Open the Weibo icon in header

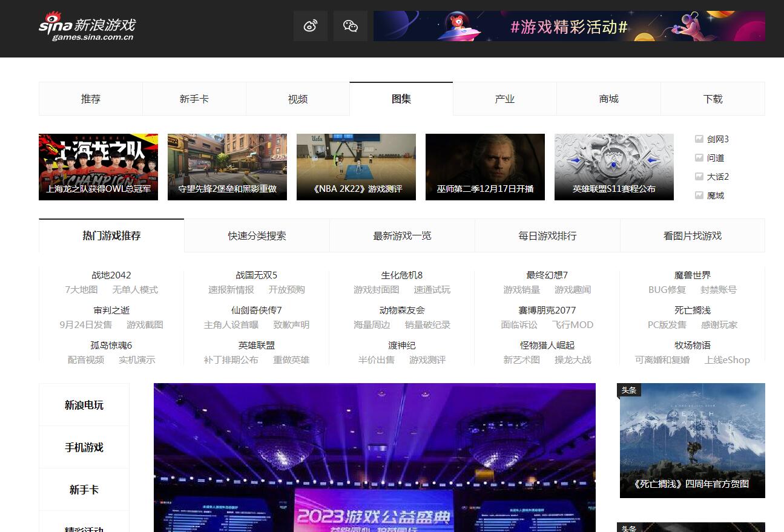[310, 26]
